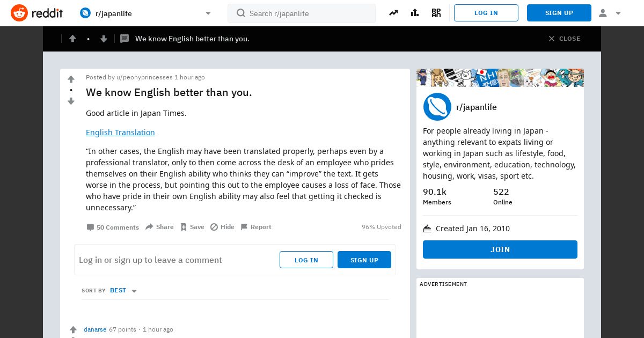Upvote the post in the black header bar

[x=72, y=39]
